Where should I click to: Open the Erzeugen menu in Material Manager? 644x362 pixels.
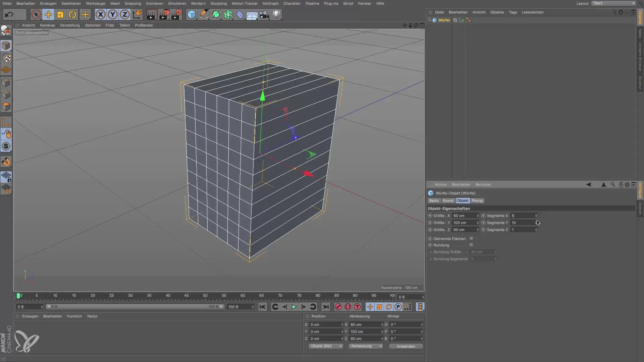pyautogui.click(x=30, y=316)
